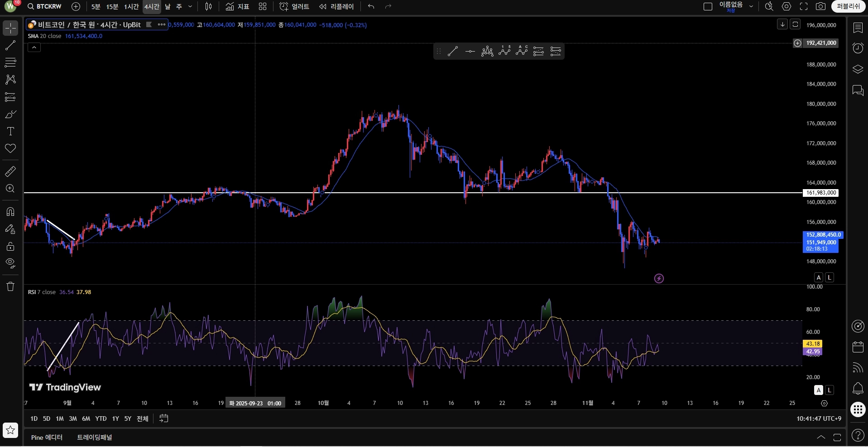
Task: Select the Text tool in left toolbar
Action: point(10,132)
